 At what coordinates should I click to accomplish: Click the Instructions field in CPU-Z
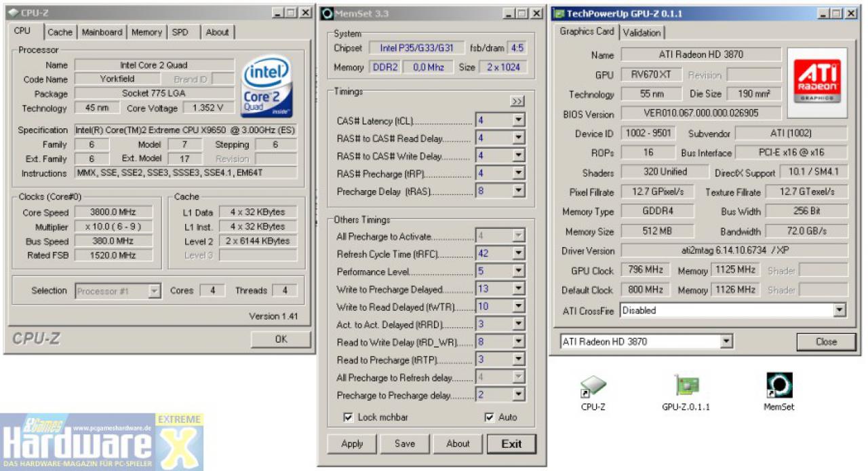click(186, 173)
